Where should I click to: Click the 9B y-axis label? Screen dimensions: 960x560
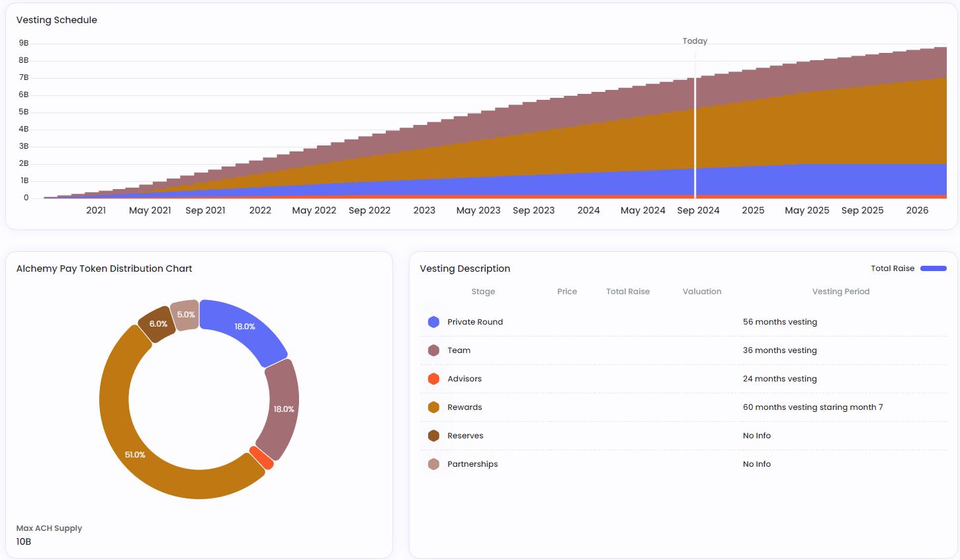tap(24, 43)
